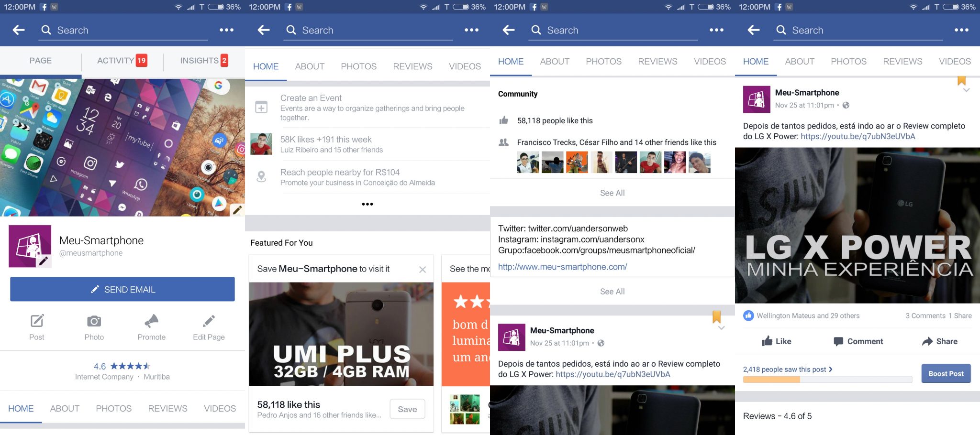Show more options under Reach people nearby
Image resolution: width=980 pixels, height=435 pixels.
pyautogui.click(x=367, y=204)
